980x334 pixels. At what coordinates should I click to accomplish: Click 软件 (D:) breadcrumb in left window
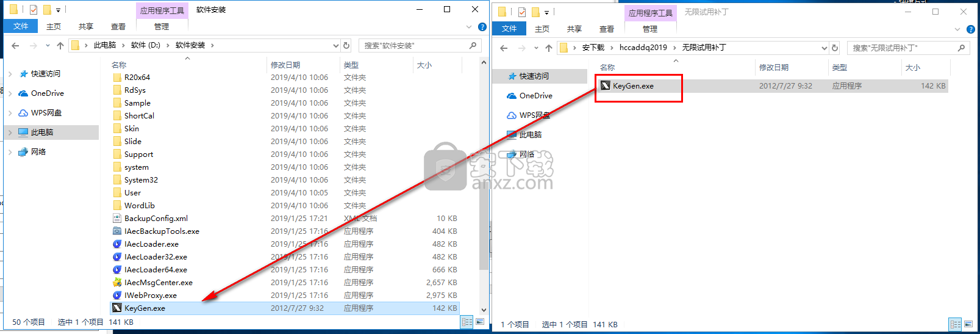pos(146,45)
